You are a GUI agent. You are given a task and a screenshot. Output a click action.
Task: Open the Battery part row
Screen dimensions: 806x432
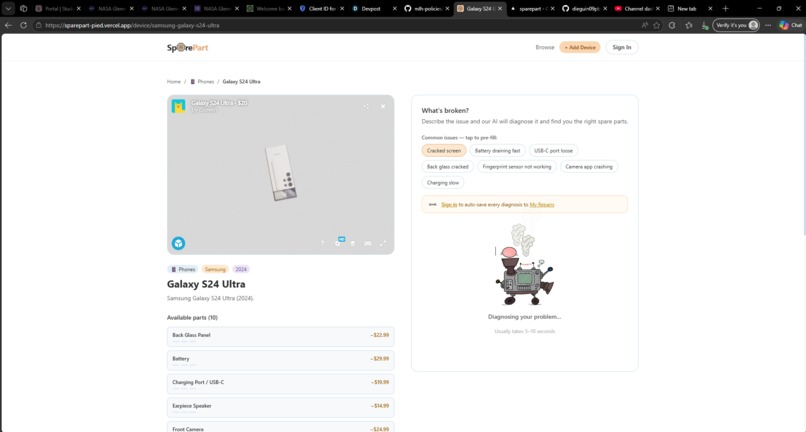coord(281,361)
